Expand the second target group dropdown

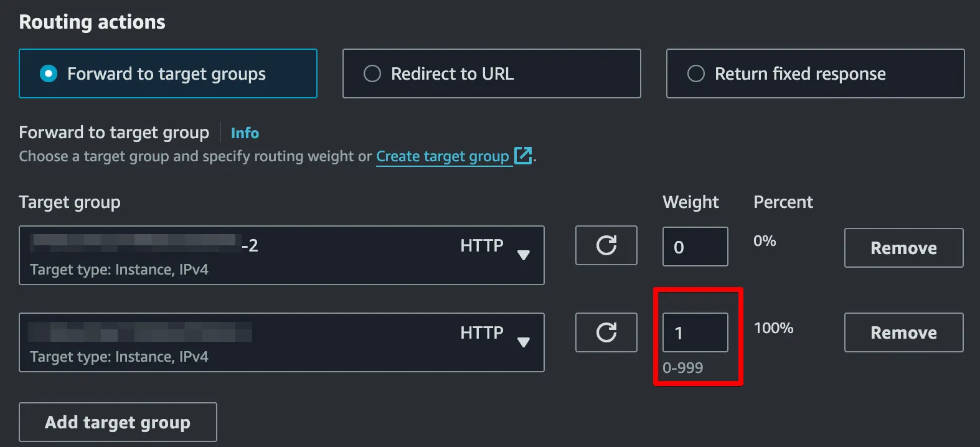[281, 342]
